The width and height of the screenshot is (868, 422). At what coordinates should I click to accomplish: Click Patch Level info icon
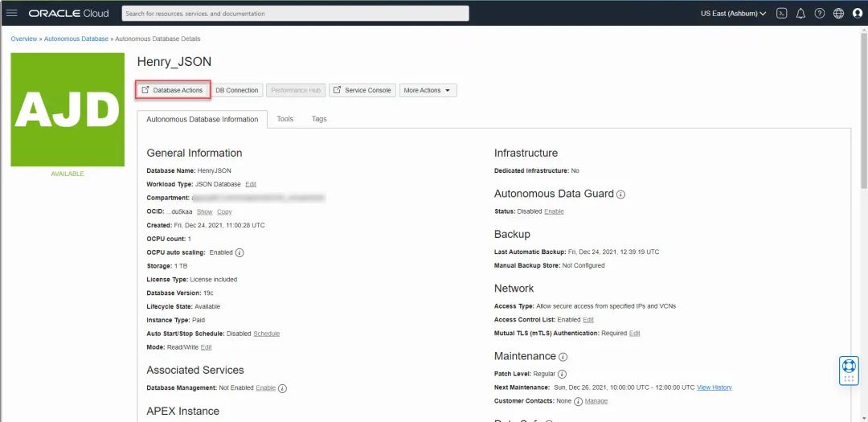[562, 374]
